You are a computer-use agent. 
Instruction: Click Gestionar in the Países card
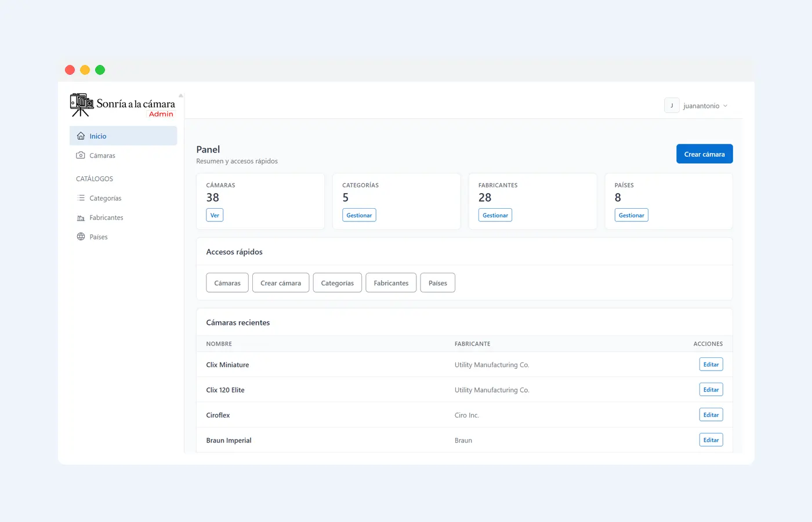click(x=631, y=215)
